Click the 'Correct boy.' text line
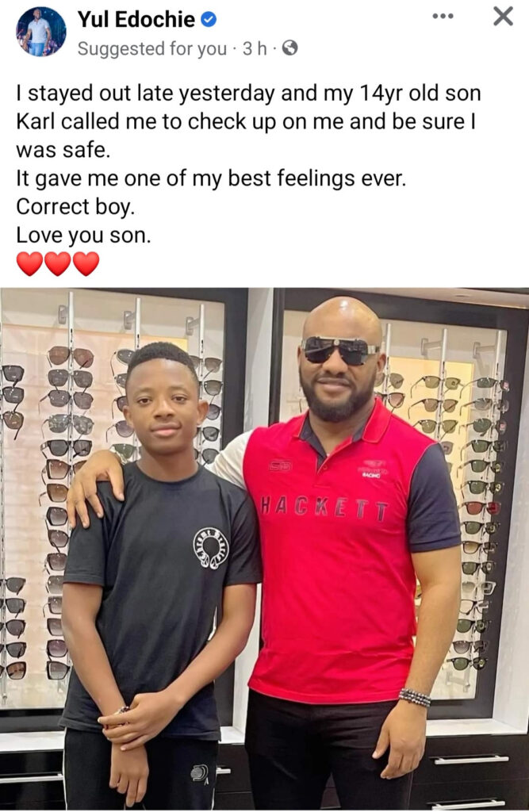The width and height of the screenshot is (529, 812). coord(75,207)
